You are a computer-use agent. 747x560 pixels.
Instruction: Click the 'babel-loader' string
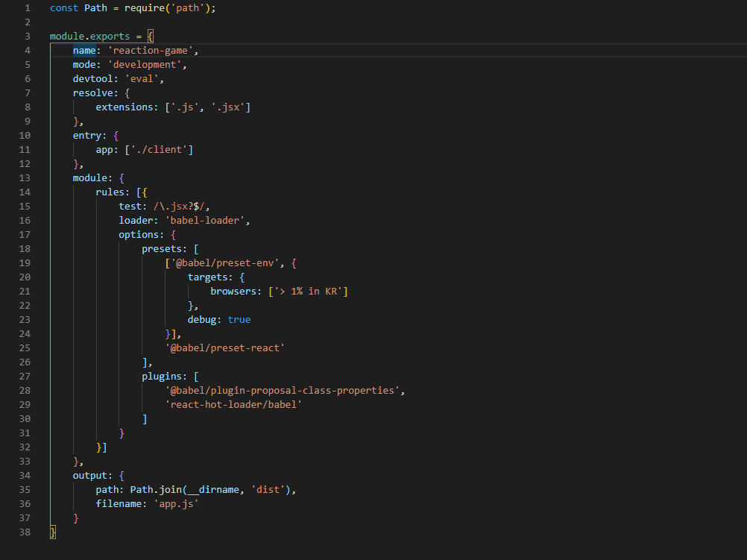(x=205, y=221)
